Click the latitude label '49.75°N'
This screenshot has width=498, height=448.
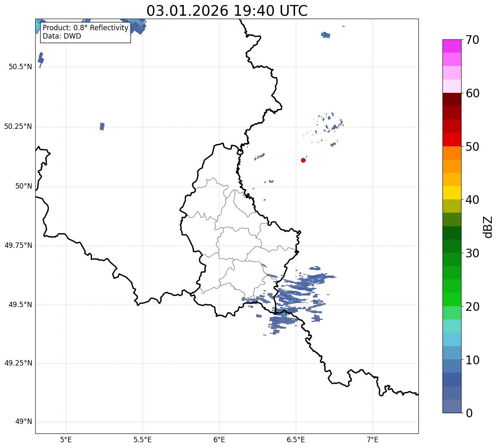[18, 245]
